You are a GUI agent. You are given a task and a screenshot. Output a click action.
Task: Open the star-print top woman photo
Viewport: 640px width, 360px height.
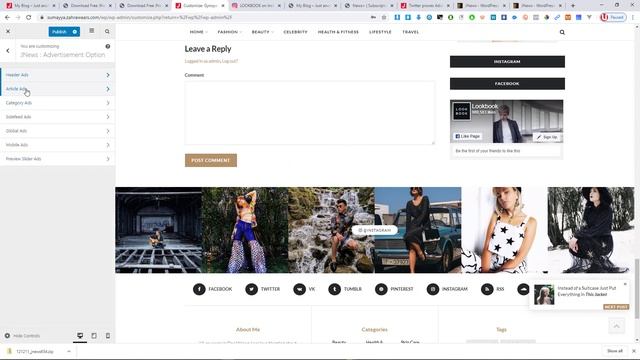(x=504, y=230)
